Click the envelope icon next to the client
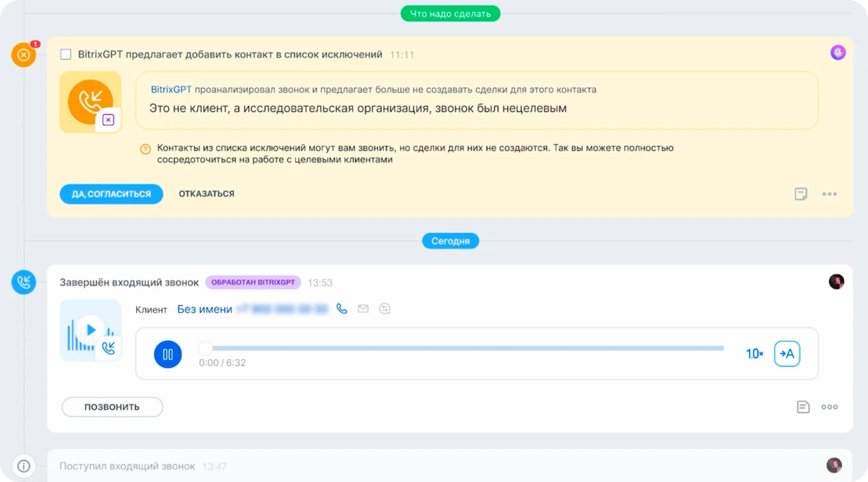868x482 pixels. click(363, 309)
